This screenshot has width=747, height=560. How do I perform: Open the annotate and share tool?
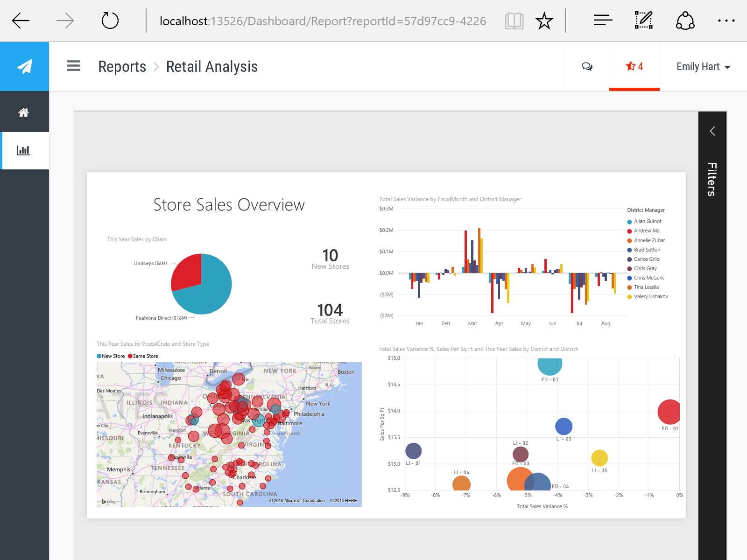(x=643, y=20)
